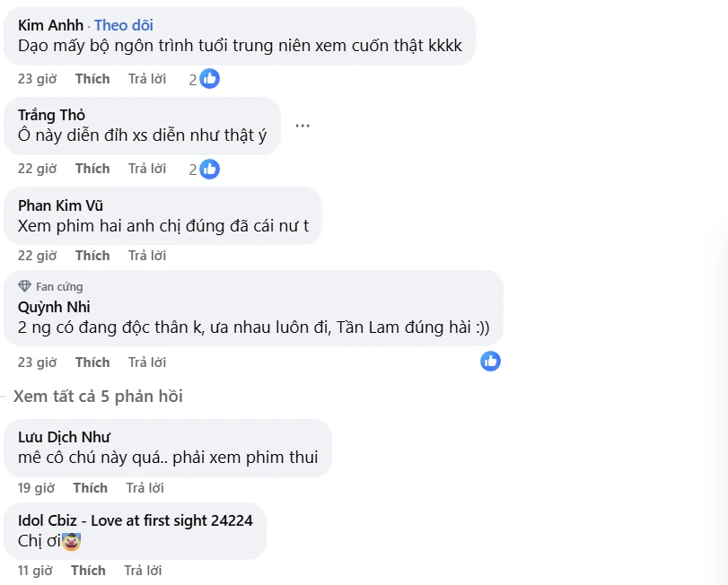Reply to Quỳnh Nhi's comment via Trả lời
Screen dimensions: 728x585
147,362
